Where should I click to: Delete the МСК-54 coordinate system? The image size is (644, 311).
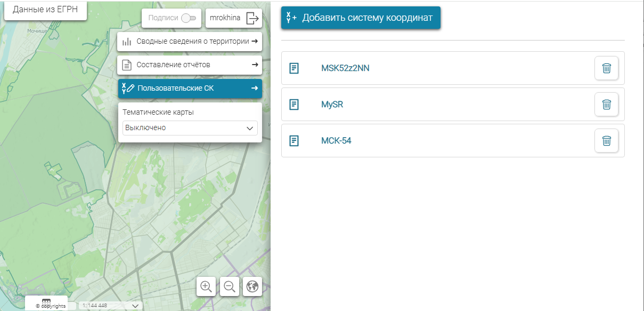coord(606,141)
